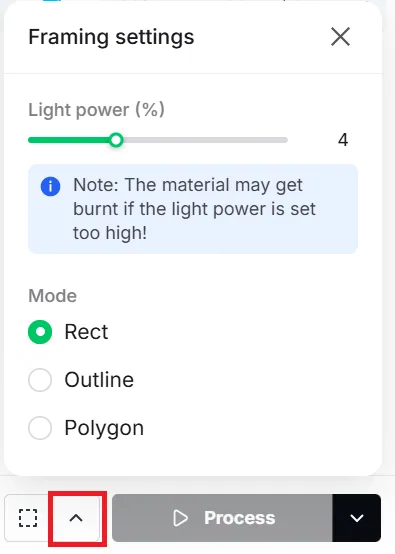This screenshot has width=395, height=554.
Task: Click the Outline mode label
Action: [99, 380]
